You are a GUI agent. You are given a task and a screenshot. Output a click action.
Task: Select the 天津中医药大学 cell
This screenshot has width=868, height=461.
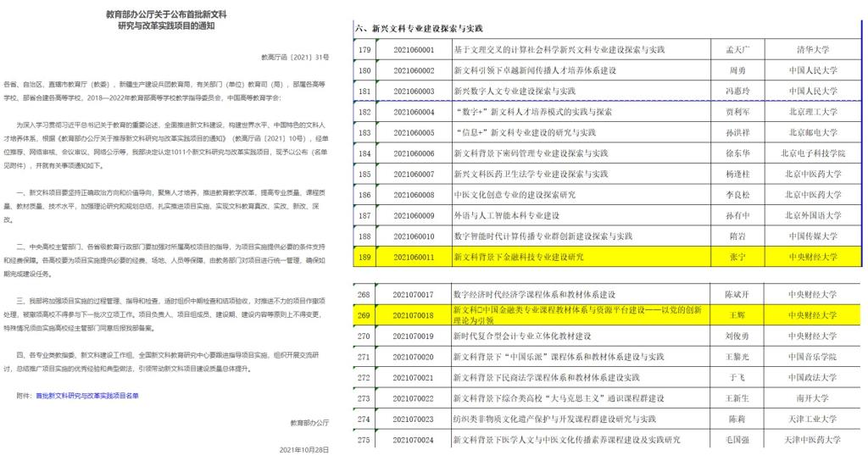[812, 440]
